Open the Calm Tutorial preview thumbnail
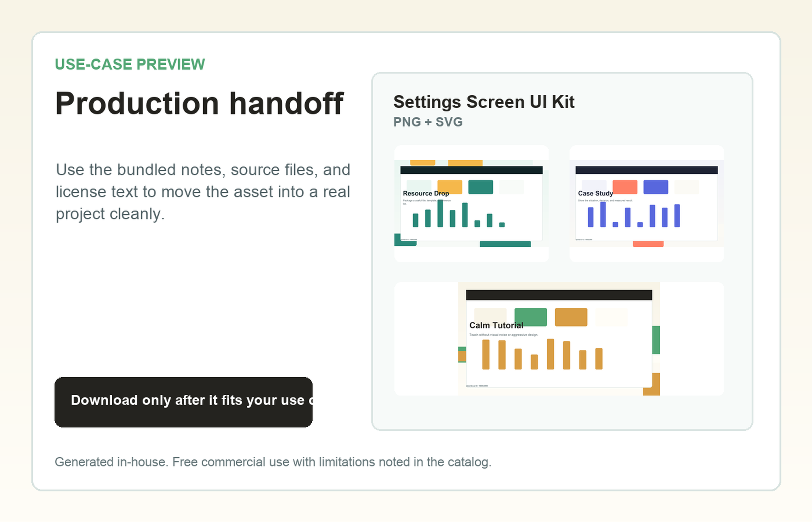Screen dimensions: 812x522 click(x=559, y=339)
